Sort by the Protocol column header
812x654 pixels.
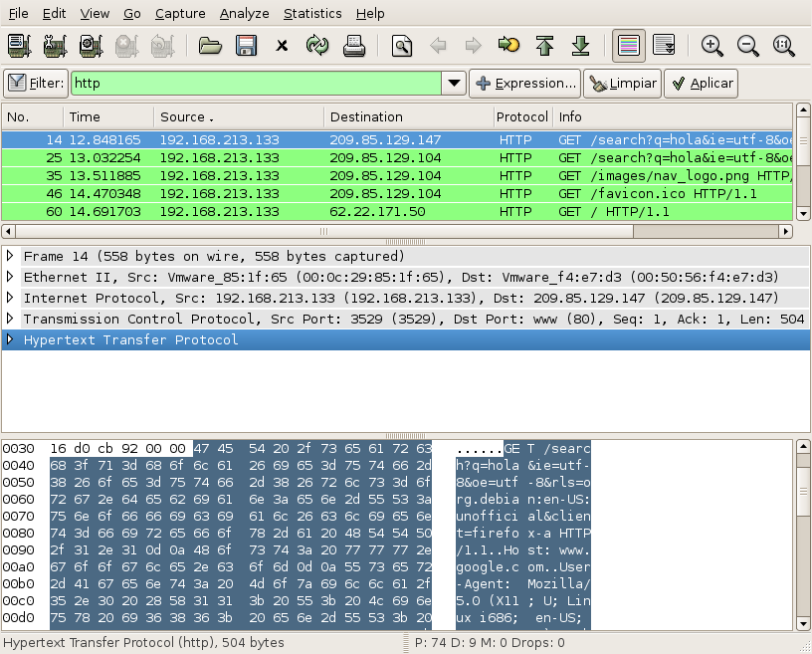(x=523, y=117)
